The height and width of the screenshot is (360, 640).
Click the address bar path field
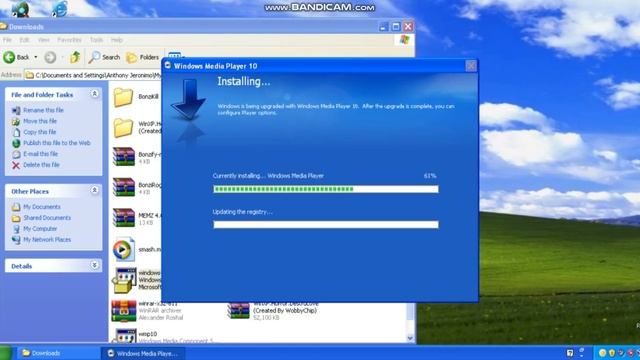tap(93, 75)
